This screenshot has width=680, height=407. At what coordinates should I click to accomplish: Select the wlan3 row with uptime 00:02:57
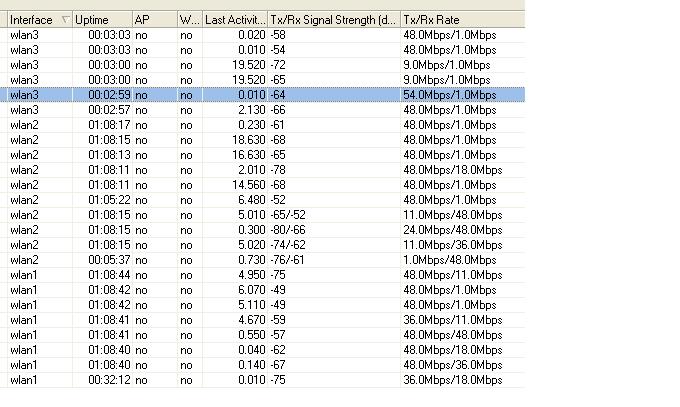262,110
